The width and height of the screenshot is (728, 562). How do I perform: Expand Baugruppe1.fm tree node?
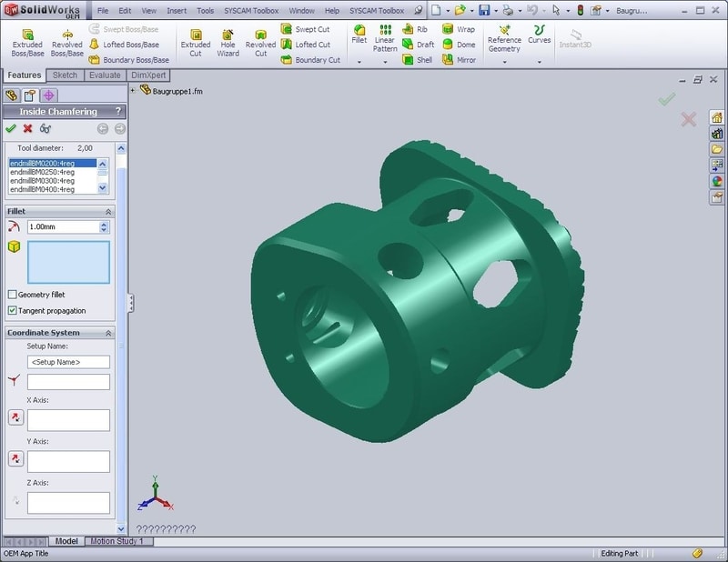[133, 90]
